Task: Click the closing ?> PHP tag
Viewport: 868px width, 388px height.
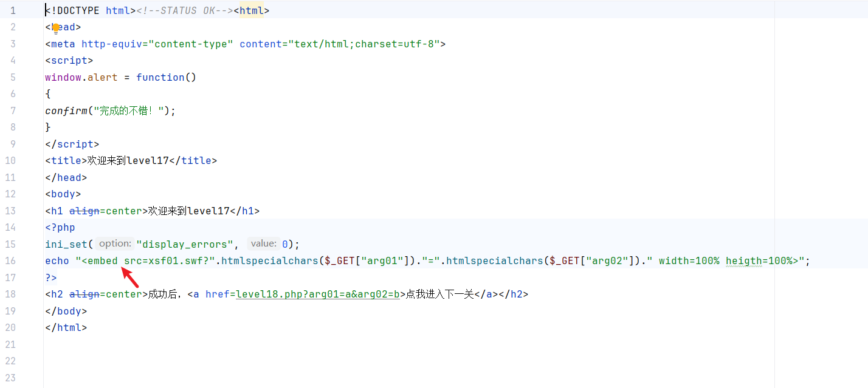Action: click(50, 277)
